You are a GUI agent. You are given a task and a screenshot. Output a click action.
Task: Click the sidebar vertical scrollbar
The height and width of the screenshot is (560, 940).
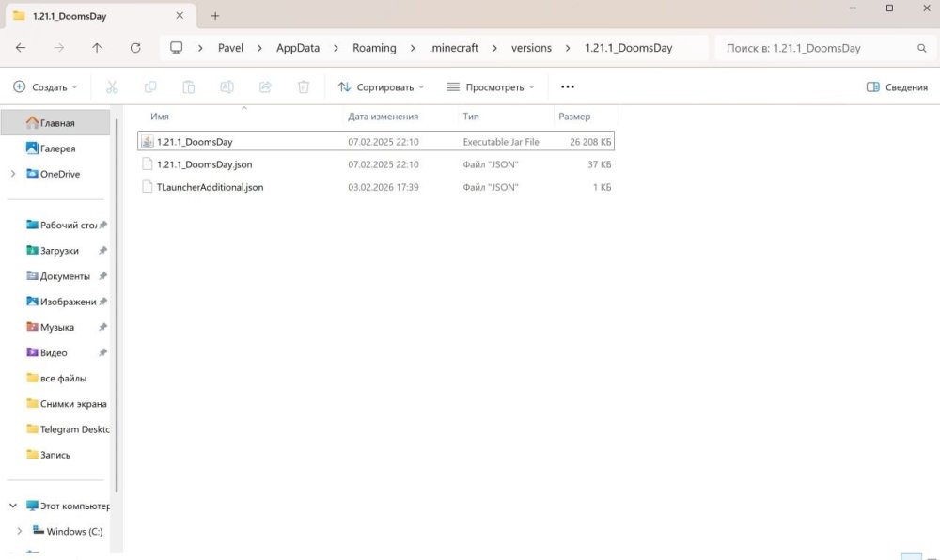click(117, 305)
